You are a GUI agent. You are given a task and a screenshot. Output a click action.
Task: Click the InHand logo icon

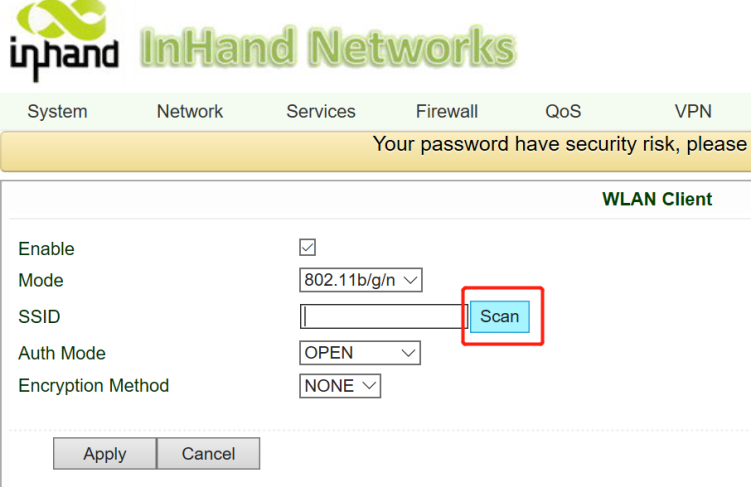click(64, 42)
